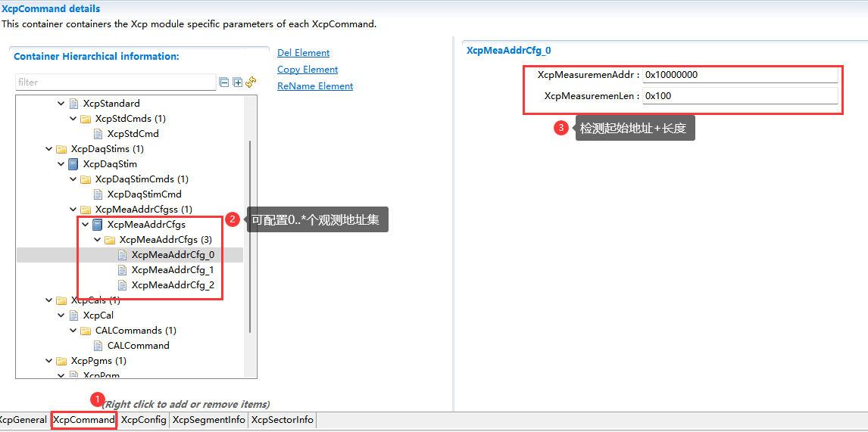Collapse the XcpPgms (1) node

[48, 361]
